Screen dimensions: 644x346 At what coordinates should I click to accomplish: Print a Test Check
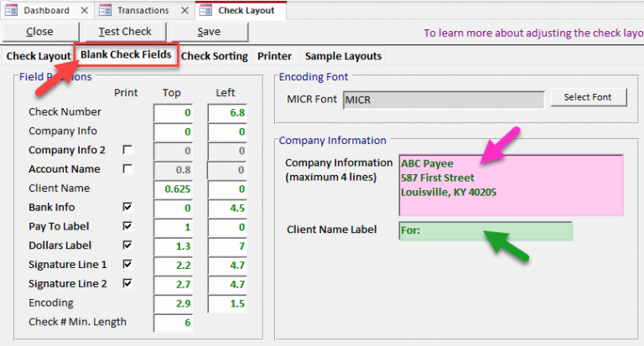point(125,32)
